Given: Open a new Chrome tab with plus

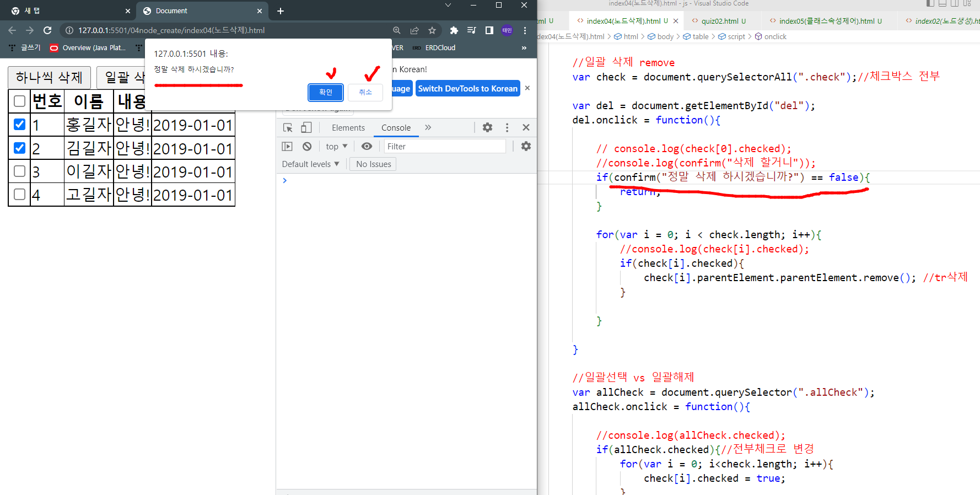Looking at the screenshot, I should (x=281, y=11).
